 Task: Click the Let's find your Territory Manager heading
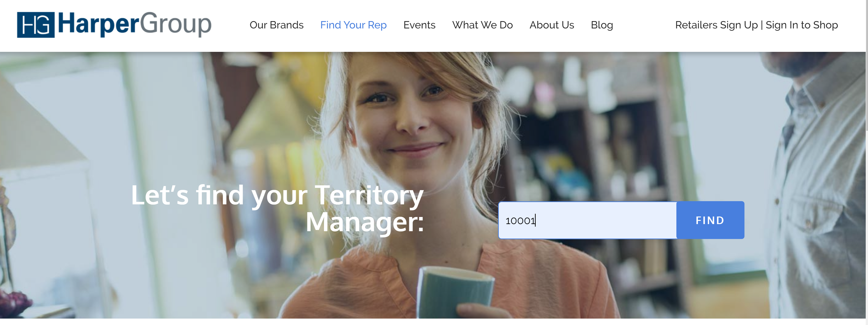[277, 208]
